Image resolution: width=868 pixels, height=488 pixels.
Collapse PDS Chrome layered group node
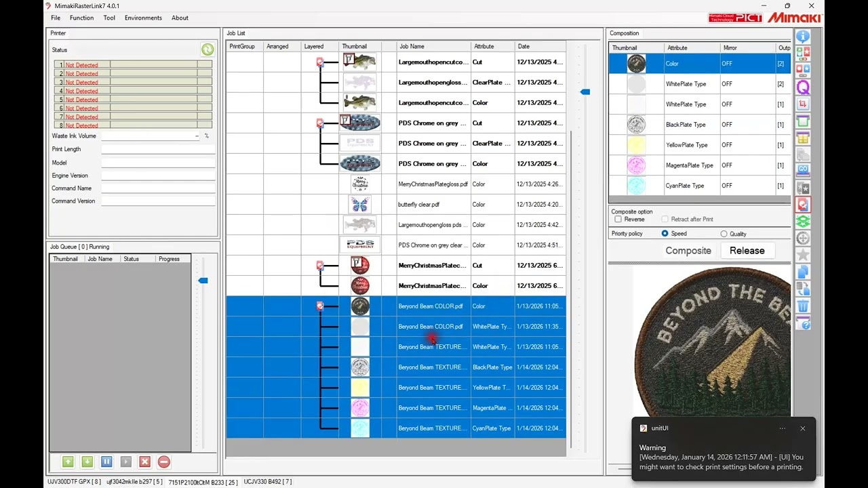[319, 123]
